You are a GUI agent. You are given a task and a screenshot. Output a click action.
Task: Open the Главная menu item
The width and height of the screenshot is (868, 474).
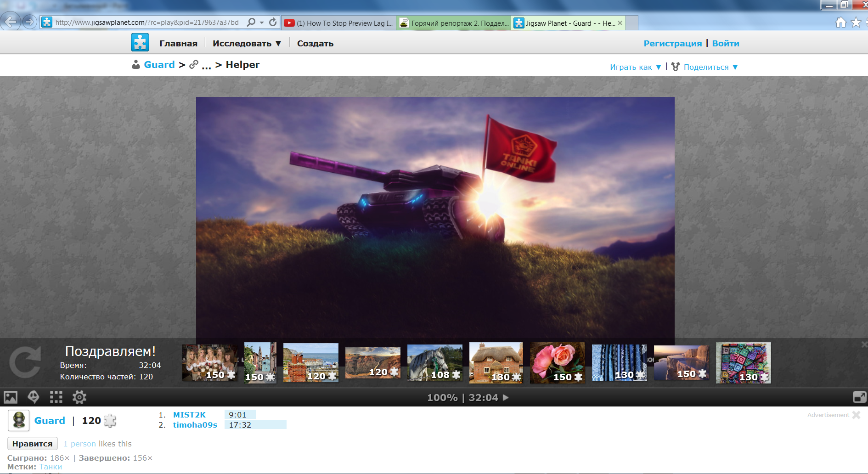[178, 43]
